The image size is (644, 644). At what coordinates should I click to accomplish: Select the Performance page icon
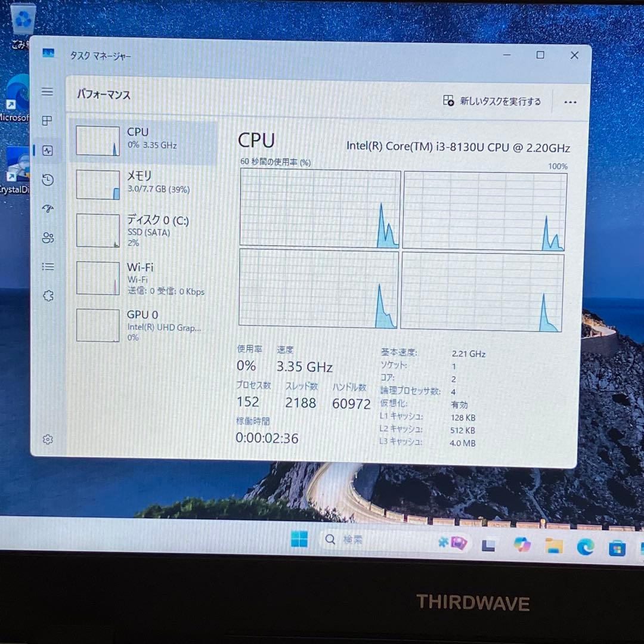(47, 150)
